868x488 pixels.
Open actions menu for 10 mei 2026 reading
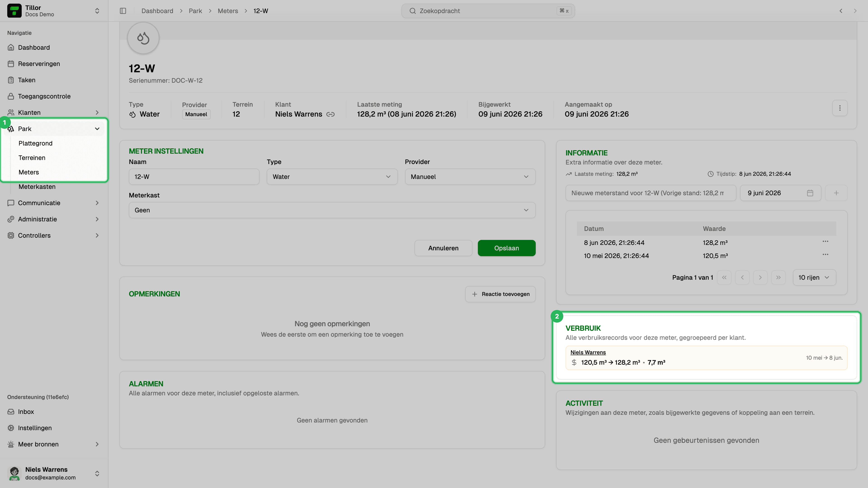coord(825,255)
